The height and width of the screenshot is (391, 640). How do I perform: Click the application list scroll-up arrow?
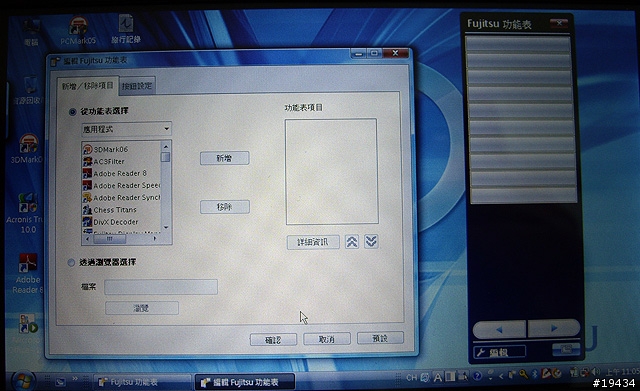(166, 147)
